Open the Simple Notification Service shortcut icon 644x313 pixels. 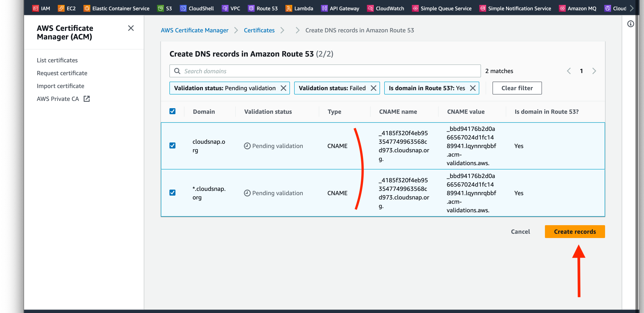tap(482, 8)
